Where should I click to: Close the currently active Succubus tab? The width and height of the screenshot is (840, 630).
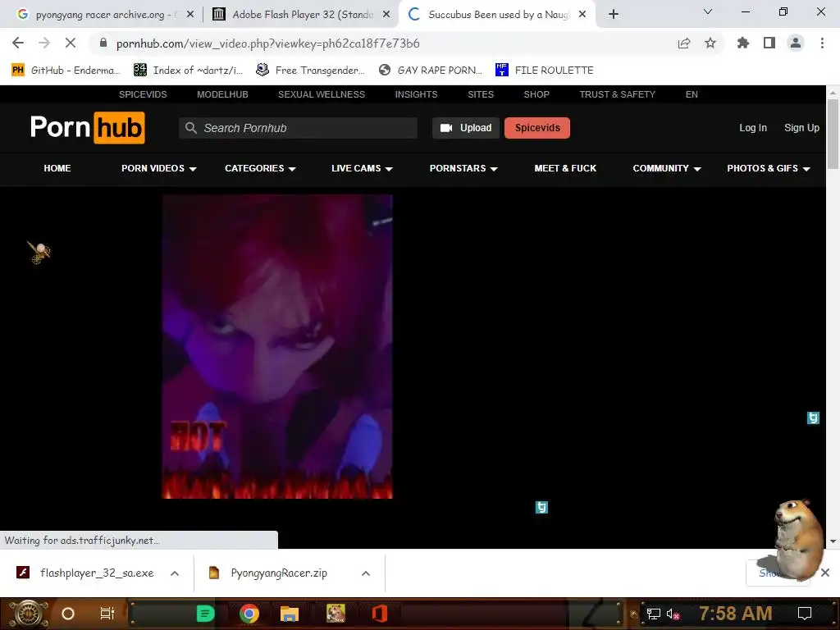click(582, 15)
